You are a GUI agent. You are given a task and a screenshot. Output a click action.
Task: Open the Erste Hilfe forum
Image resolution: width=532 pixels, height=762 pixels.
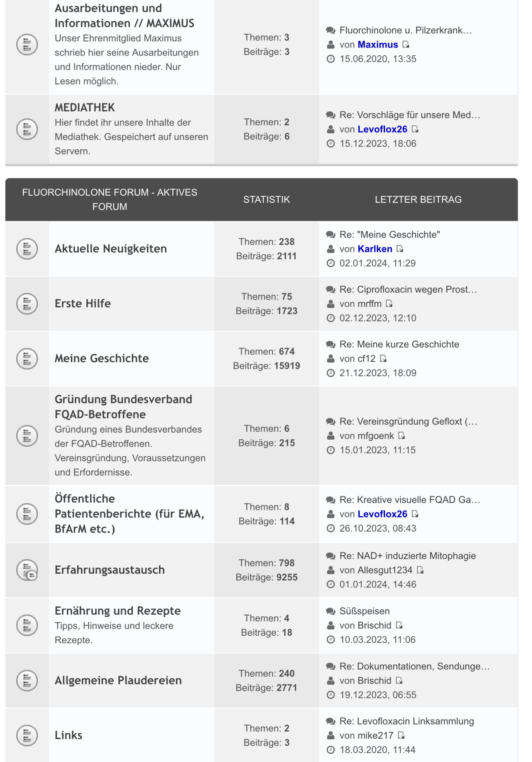coord(83,303)
